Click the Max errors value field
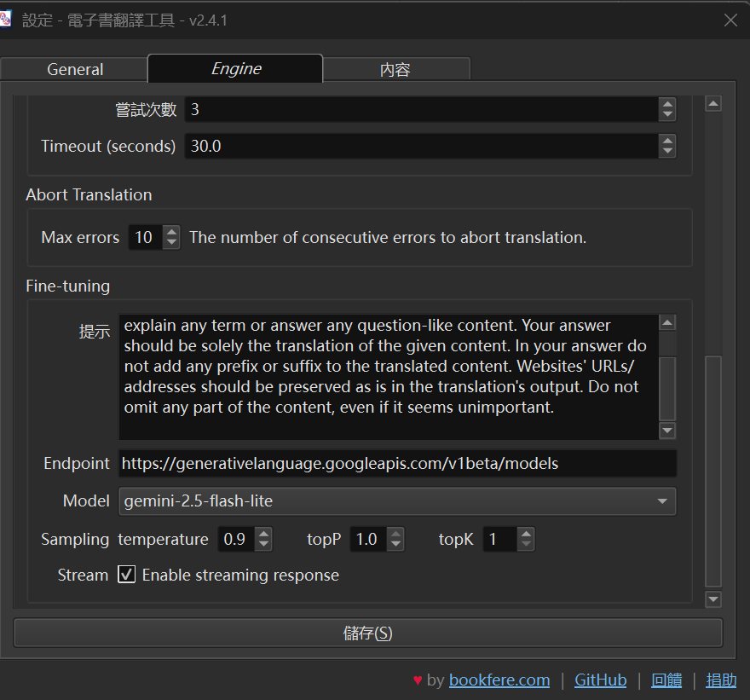 pos(146,237)
